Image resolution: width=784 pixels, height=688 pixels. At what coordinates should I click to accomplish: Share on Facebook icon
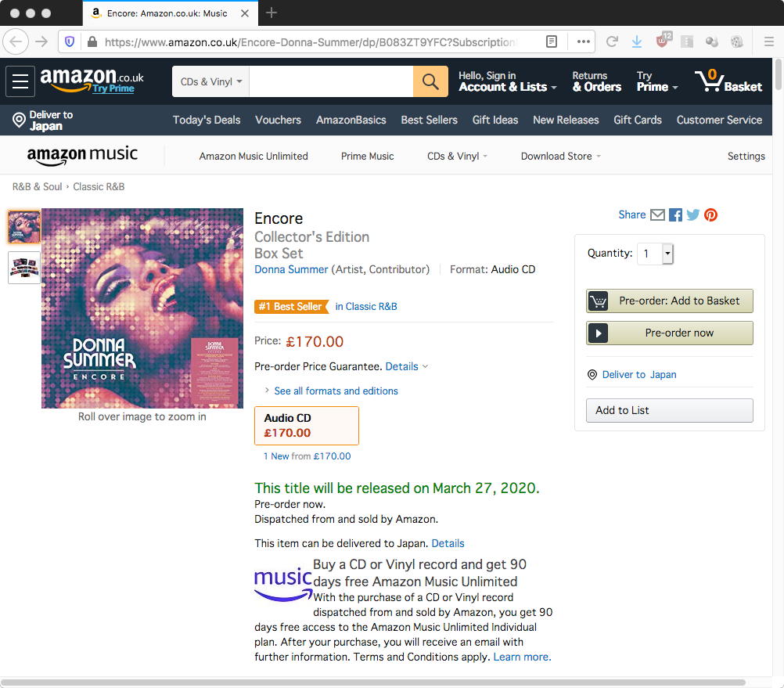point(675,215)
